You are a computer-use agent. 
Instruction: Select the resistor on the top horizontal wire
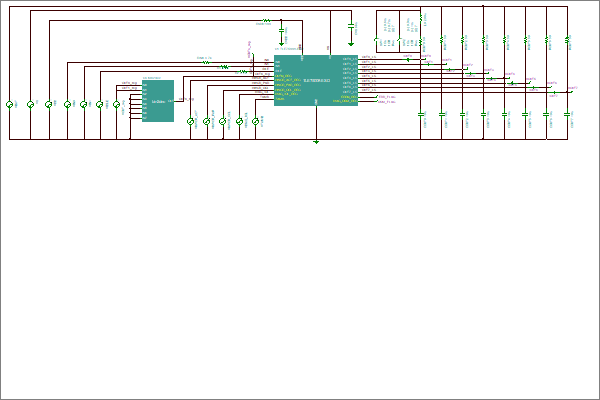click(x=266, y=20)
